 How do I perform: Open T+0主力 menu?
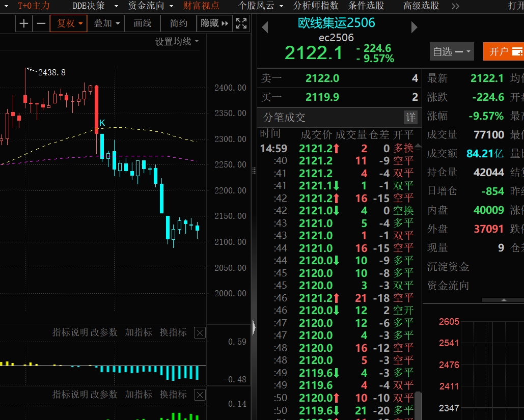(34, 6)
